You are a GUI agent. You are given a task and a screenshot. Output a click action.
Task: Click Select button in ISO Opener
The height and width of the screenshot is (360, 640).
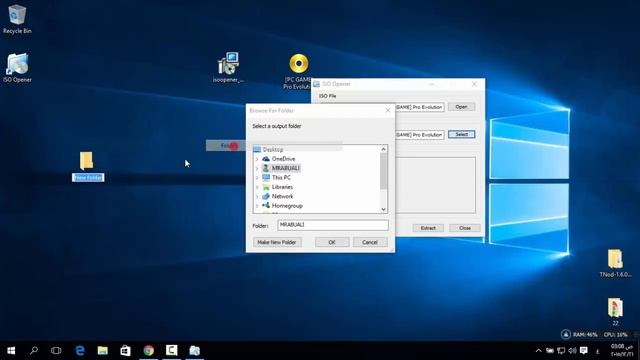[461, 134]
